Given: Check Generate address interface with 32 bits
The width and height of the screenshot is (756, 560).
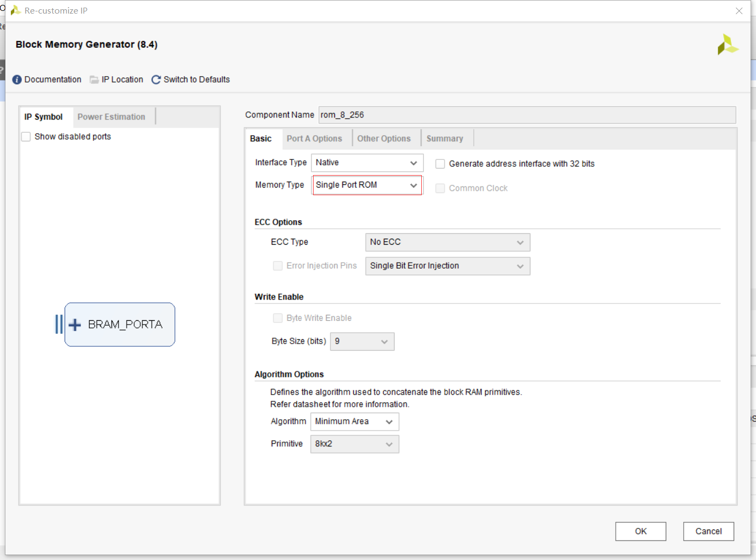Looking at the screenshot, I should tap(440, 164).
